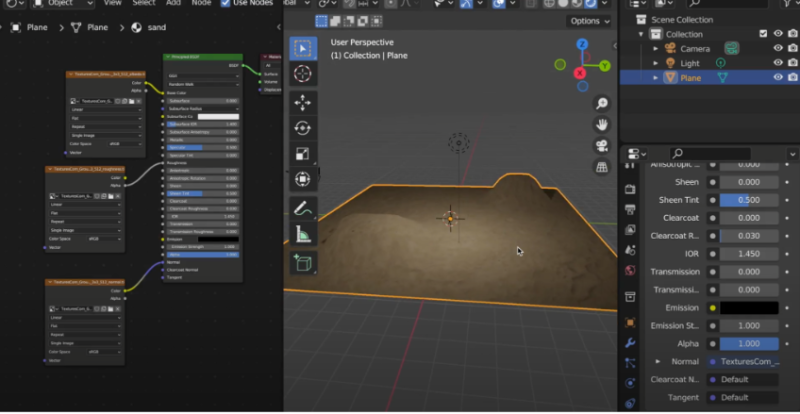The width and height of the screenshot is (800, 414).
Task: Open the Options dropdown in viewport
Action: click(589, 21)
